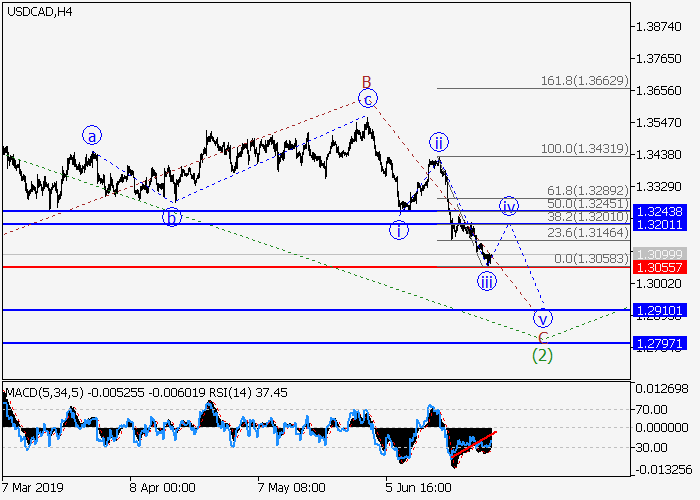The height and width of the screenshot is (500, 700).
Task: Select the circled wave 'a' marker
Action: point(92,135)
